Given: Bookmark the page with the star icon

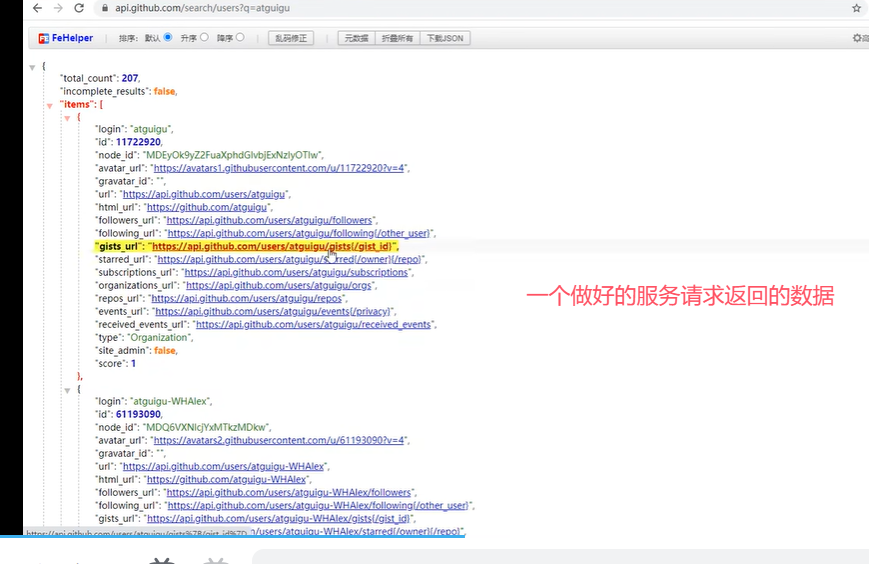Looking at the screenshot, I should [x=856, y=8].
